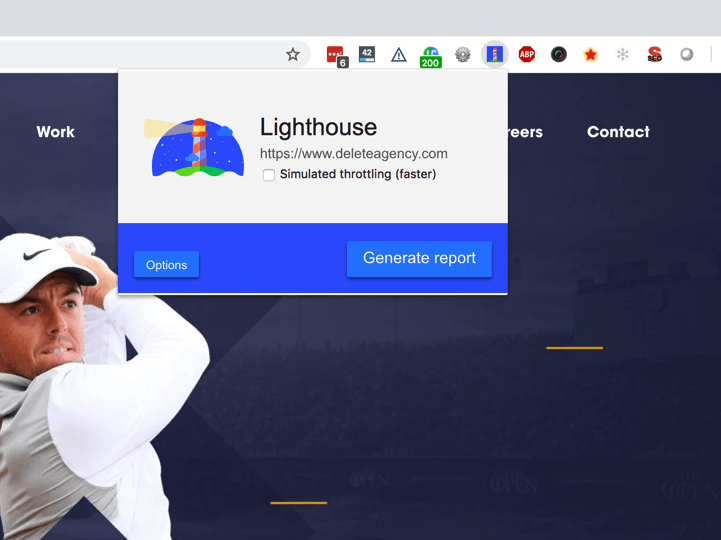This screenshot has height=540, width=721.
Task: Click the Lighthouse logo image
Action: (x=194, y=147)
